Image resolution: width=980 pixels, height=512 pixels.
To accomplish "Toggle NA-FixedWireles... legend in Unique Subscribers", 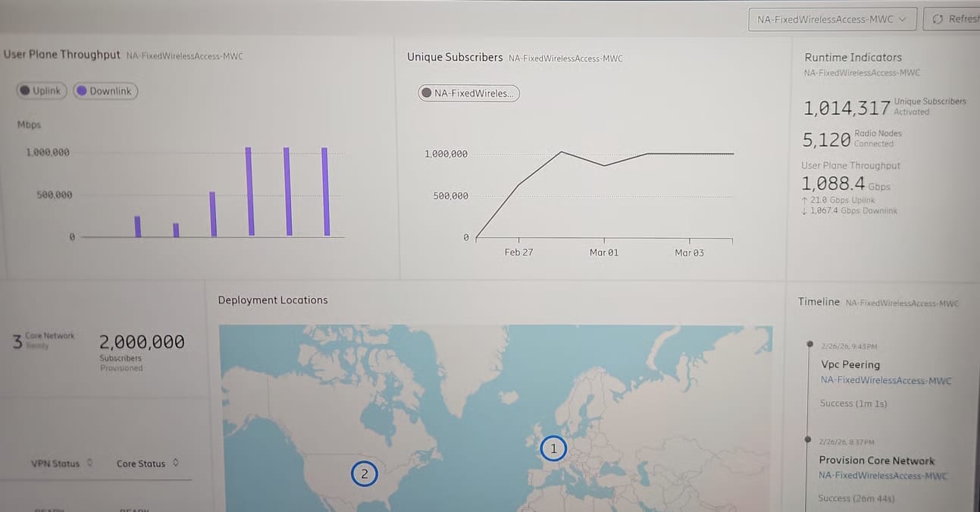I will [468, 93].
